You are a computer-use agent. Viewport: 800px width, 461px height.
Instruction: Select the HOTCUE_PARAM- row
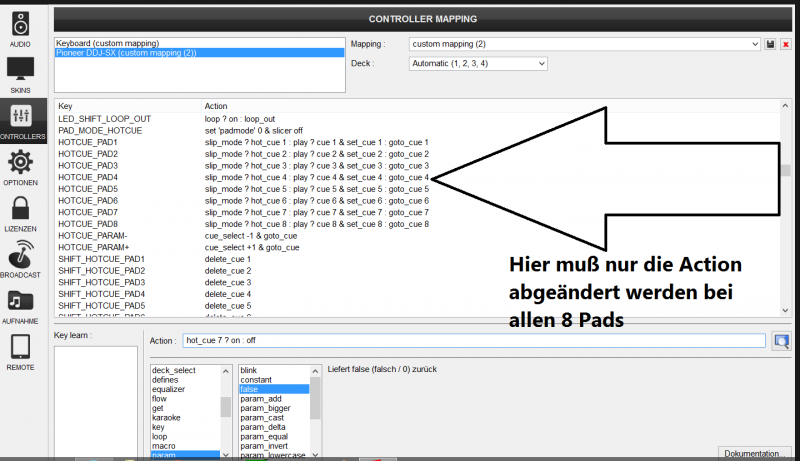417,236
